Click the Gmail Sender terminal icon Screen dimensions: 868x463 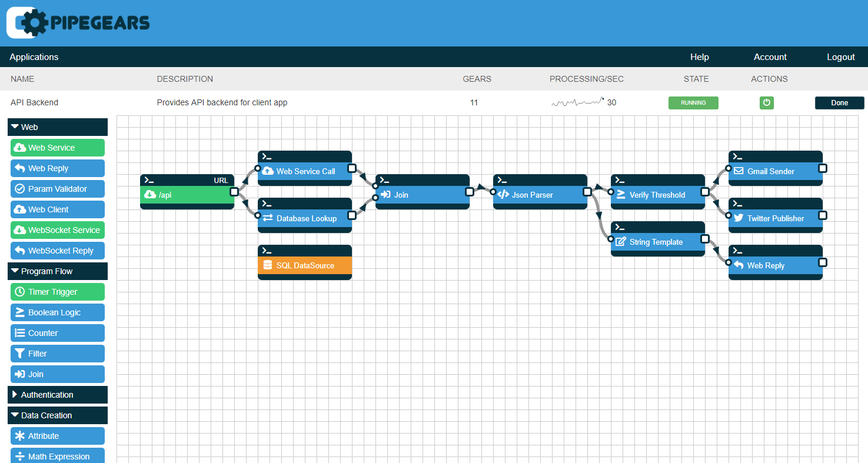[737, 156]
